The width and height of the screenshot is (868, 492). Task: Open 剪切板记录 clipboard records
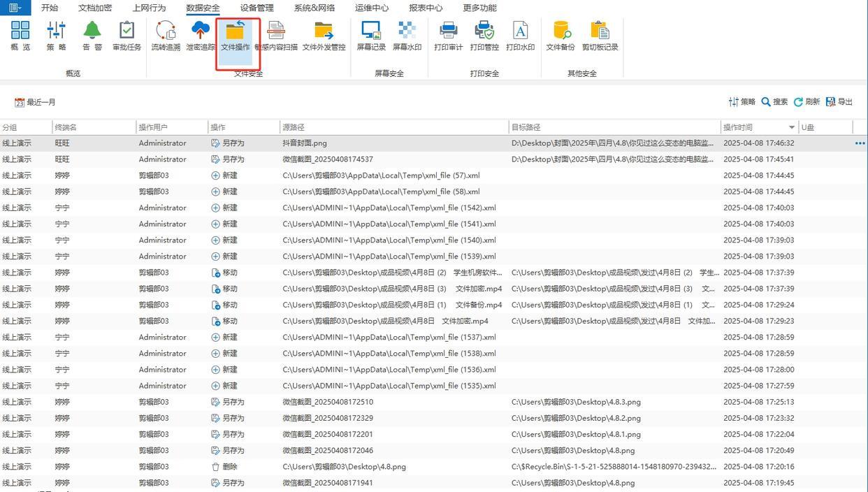tap(600, 35)
